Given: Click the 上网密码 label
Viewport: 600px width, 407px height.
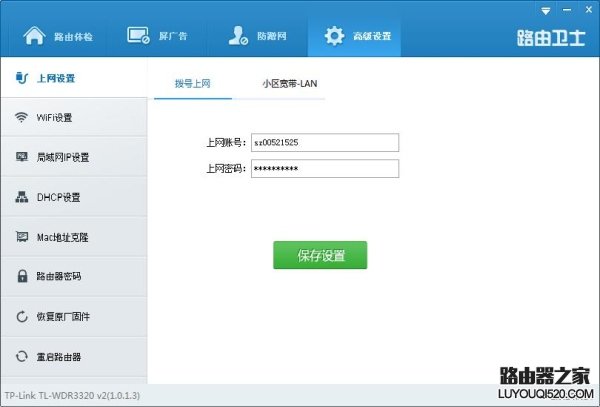Looking at the screenshot, I should tap(226, 169).
